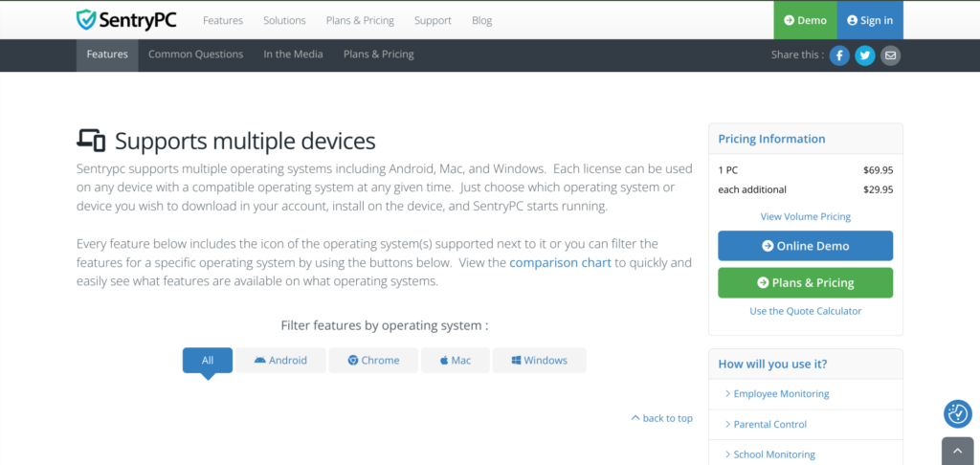Screen dimensions: 980x465
Task: Select the Features tab in dark subnav
Action: tap(107, 55)
